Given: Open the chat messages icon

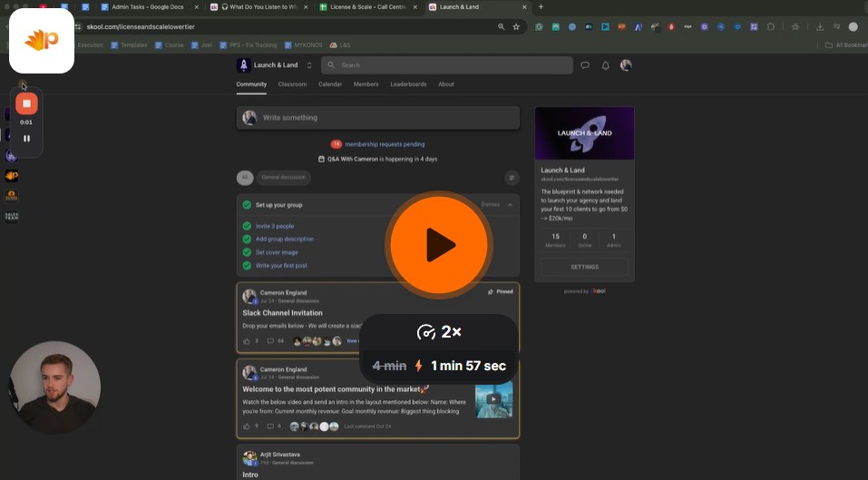Looking at the screenshot, I should (x=585, y=65).
